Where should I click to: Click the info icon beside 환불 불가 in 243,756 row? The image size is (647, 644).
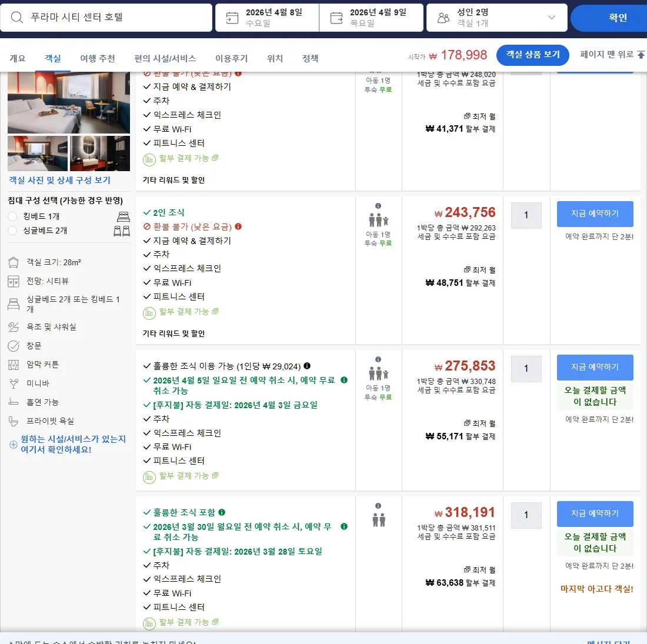[x=238, y=226]
